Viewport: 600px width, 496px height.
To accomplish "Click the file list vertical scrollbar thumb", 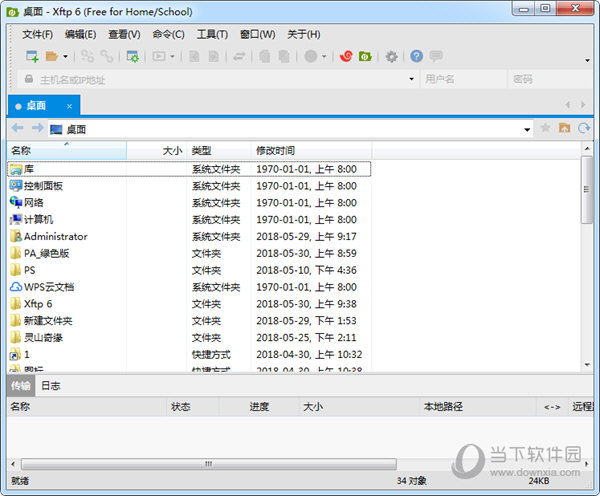I will point(587,189).
